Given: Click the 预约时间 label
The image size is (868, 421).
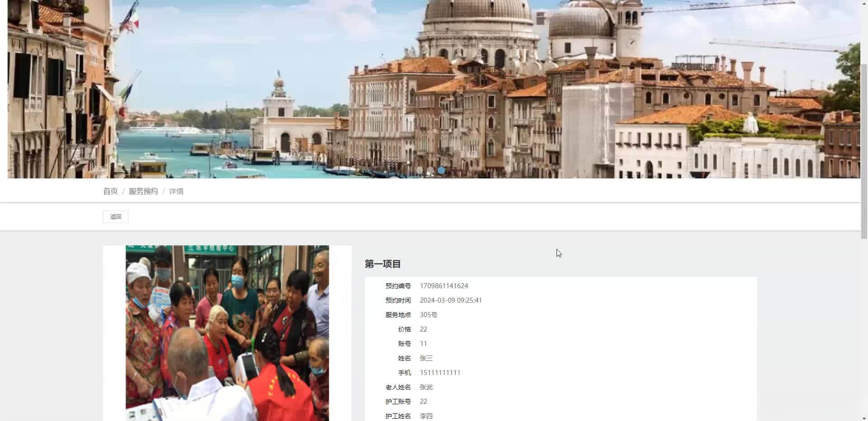Looking at the screenshot, I should point(398,300).
